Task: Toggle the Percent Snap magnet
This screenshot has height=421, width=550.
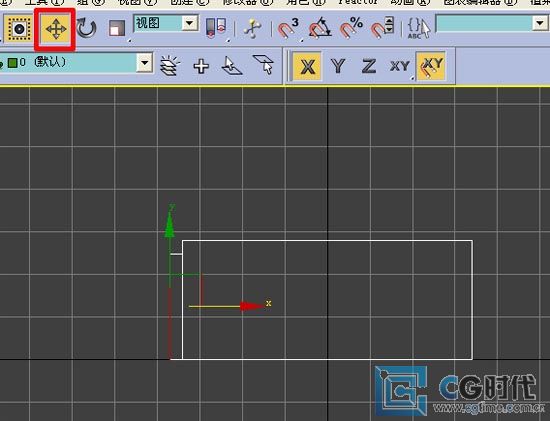Action: pyautogui.click(x=351, y=28)
